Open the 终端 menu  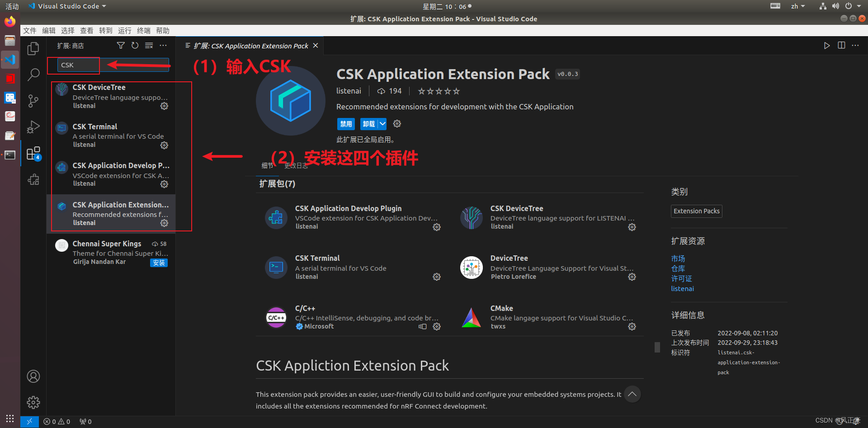pyautogui.click(x=143, y=30)
